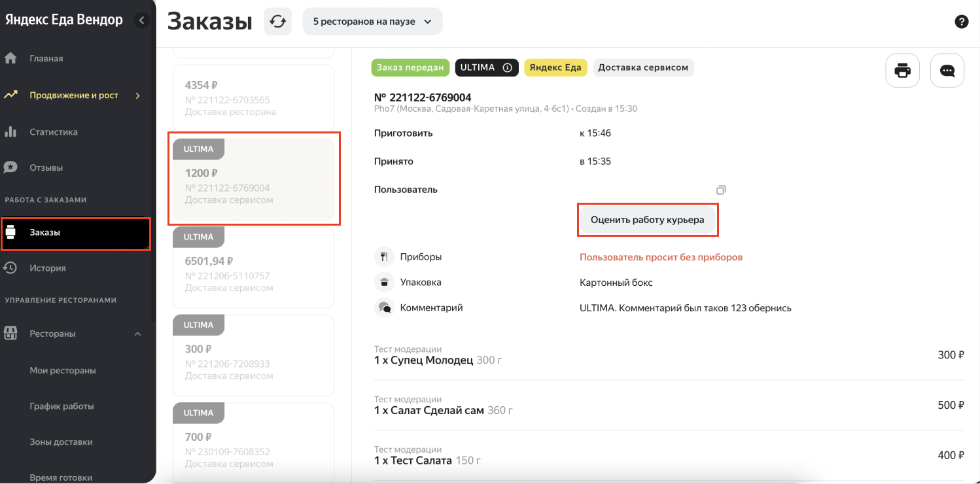Viewport: 980px width, 484px height.
Task: Copy user info with copy icon
Action: (721, 190)
